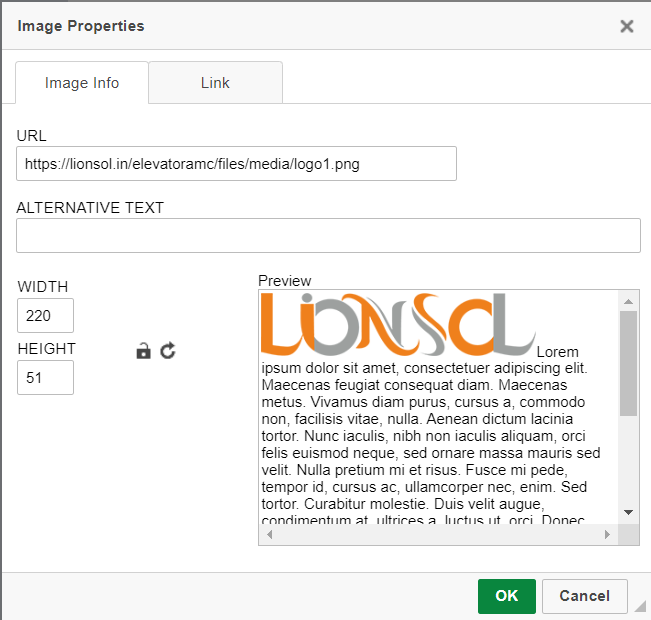Click the Lionsol logo in preview

(x=398, y=324)
